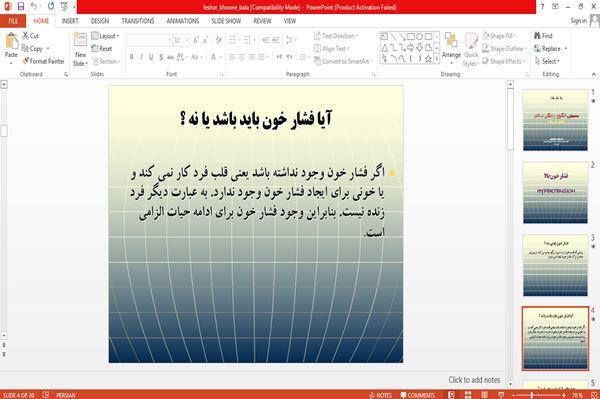
Task: Switch to the INSERT tab
Action: (70, 21)
